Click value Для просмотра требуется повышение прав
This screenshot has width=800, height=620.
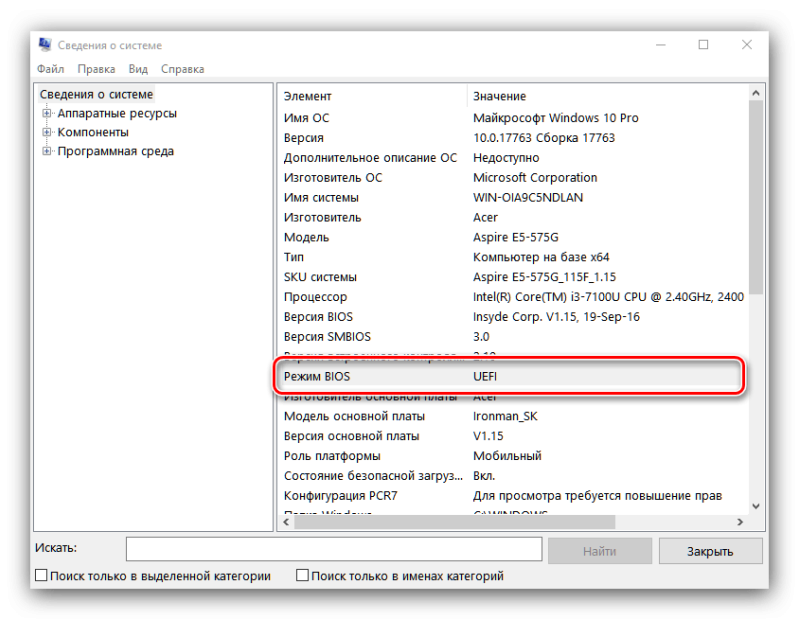click(x=597, y=496)
